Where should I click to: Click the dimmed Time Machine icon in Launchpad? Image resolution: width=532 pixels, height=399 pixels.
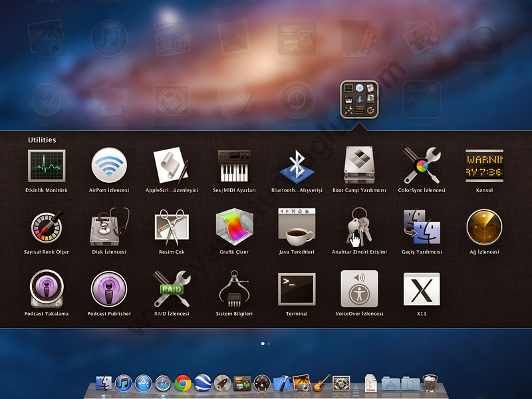(297, 100)
